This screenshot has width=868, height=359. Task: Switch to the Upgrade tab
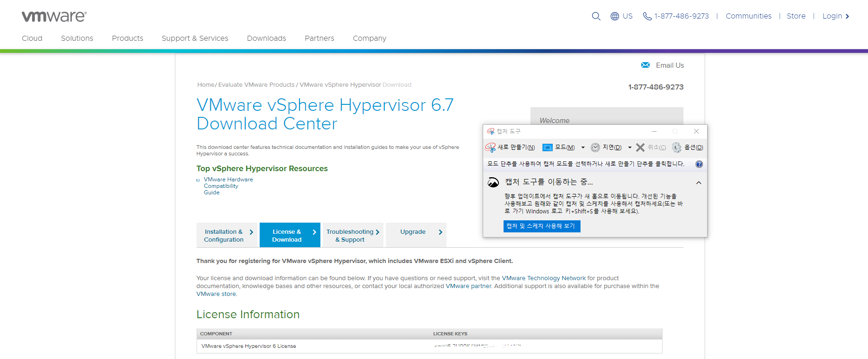point(416,235)
